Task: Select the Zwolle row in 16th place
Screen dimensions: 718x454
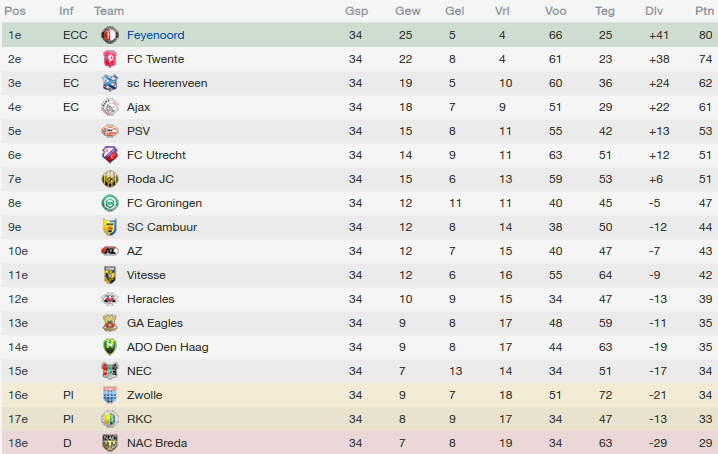Action: point(359,395)
